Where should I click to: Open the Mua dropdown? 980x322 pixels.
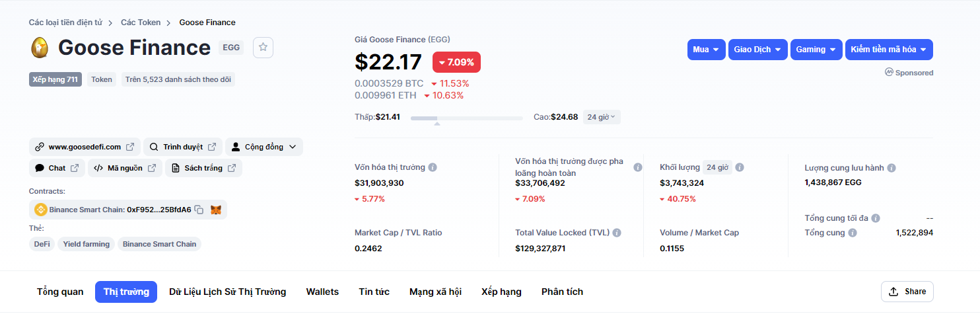point(706,50)
